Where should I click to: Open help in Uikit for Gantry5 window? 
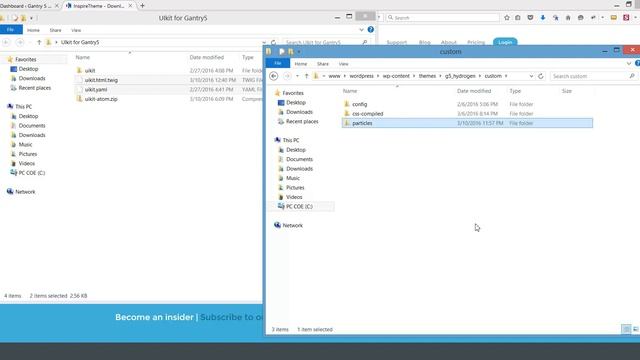[371, 29]
